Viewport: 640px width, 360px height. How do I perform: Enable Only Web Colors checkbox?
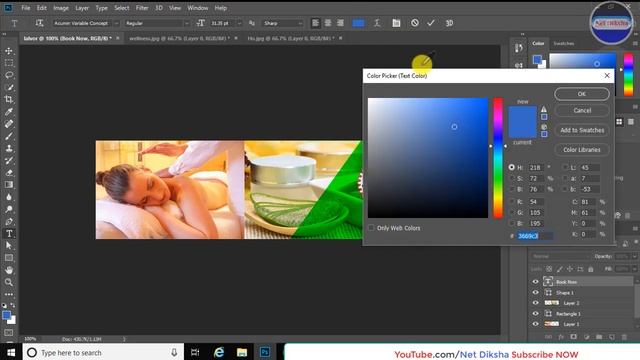[371, 228]
